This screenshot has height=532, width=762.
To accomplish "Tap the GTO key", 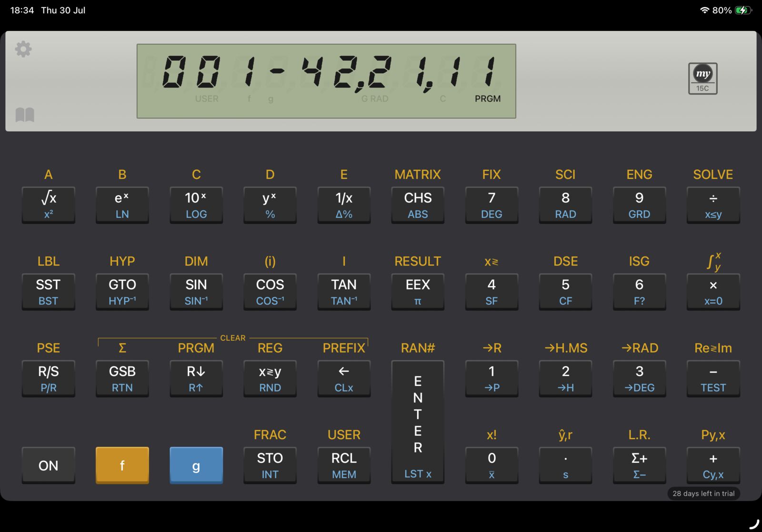I will pos(122,292).
